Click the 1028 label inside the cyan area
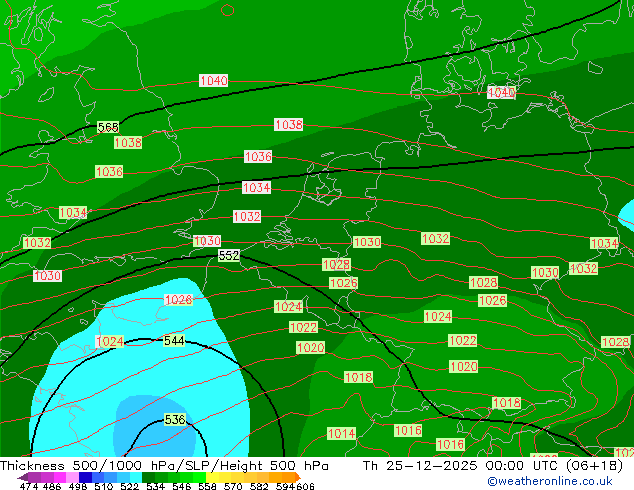 tap(179, 300)
